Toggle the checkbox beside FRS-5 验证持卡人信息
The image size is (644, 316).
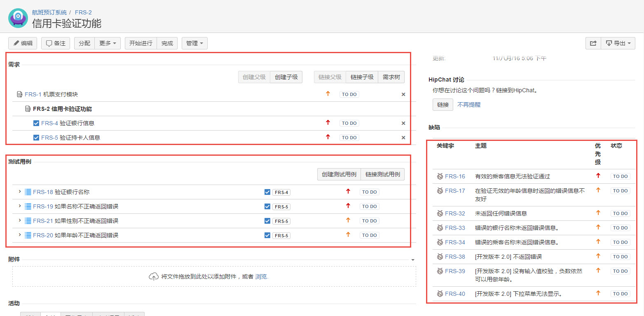tap(36, 138)
